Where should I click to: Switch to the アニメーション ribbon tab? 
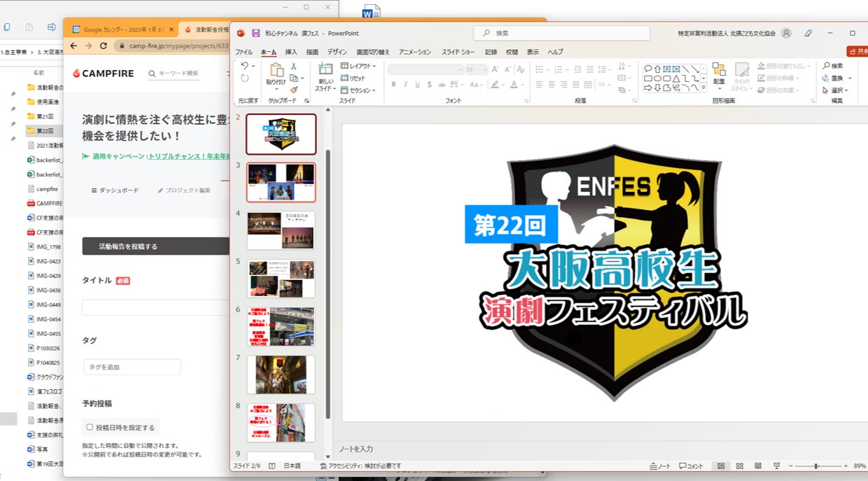tap(416, 52)
